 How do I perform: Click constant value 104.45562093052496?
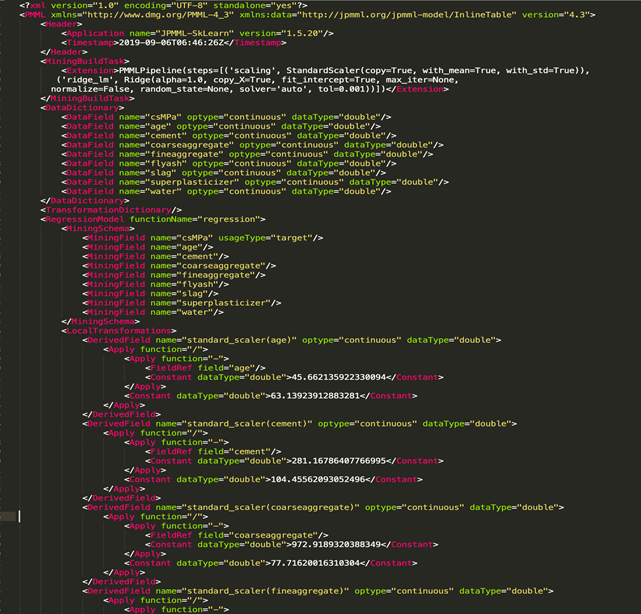click(x=318, y=480)
